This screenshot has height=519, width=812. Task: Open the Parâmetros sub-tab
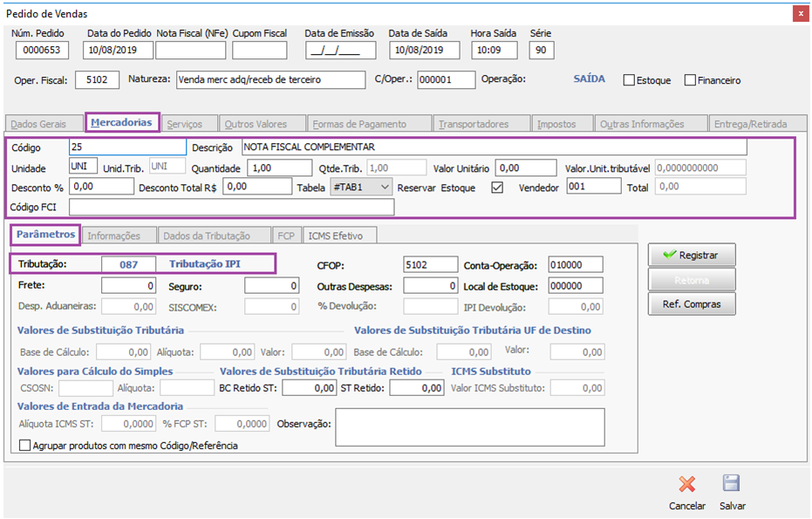click(x=46, y=235)
